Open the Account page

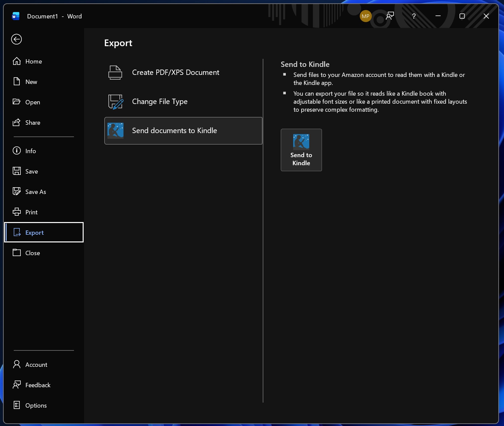pos(44,364)
